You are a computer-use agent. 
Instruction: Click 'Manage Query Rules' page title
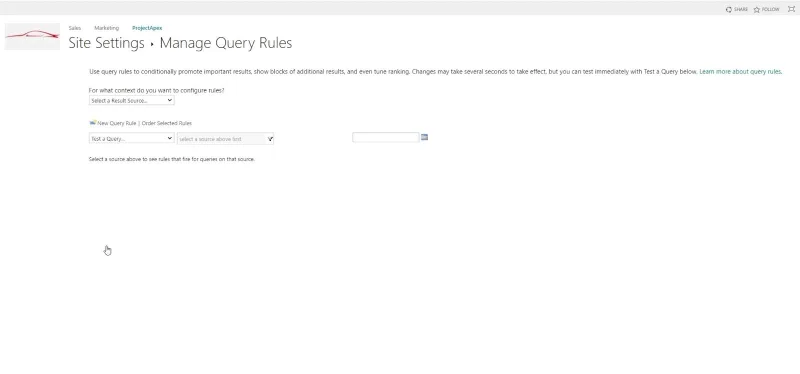pos(226,43)
